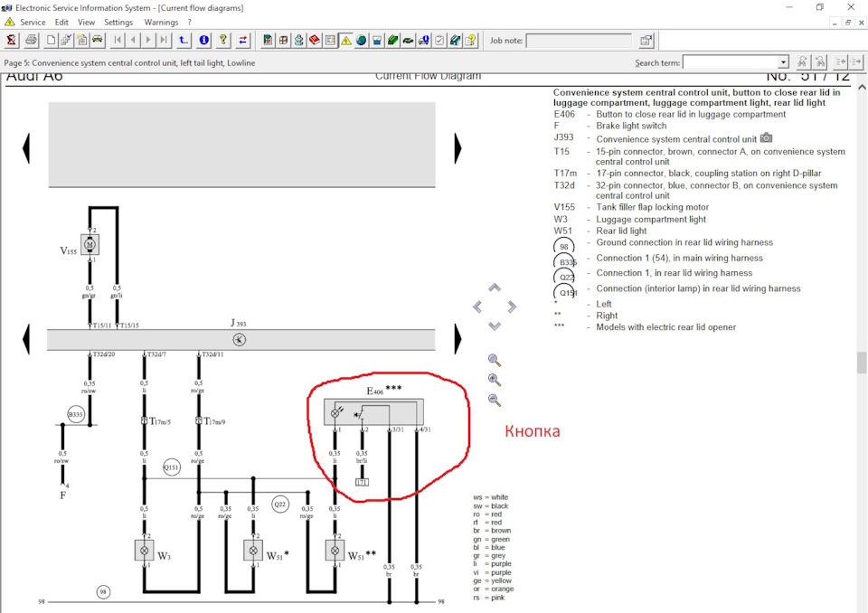
Task: Click legend text 'Rear lid light'
Action: tap(621, 231)
